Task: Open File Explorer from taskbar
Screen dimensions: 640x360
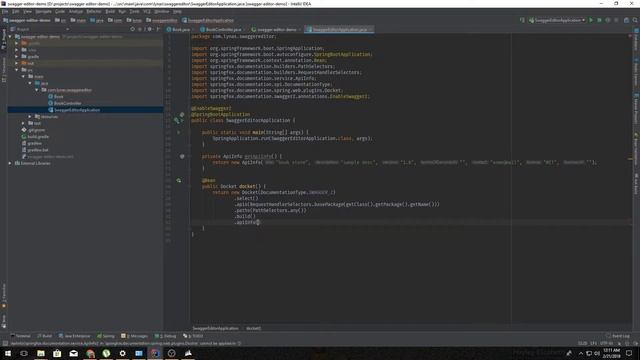Action: (41, 353)
